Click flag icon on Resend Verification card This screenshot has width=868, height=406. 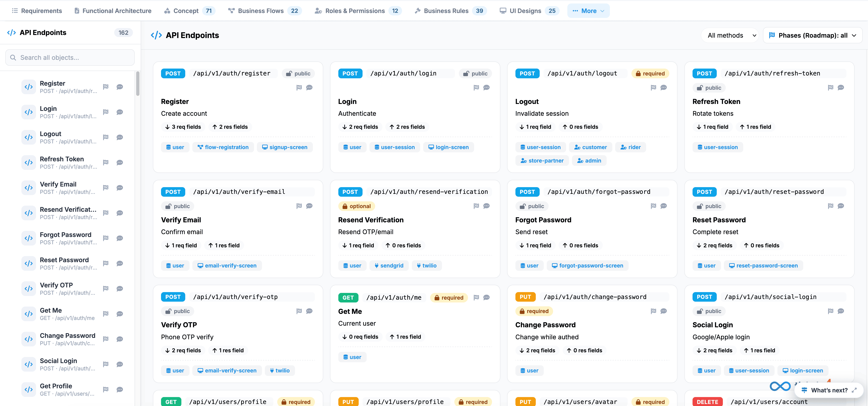click(x=476, y=206)
